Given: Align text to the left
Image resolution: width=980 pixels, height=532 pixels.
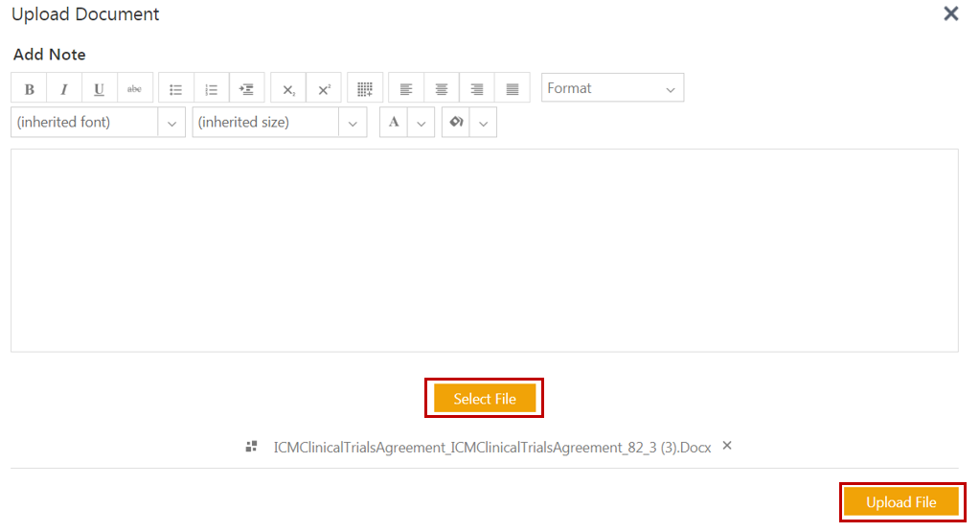Looking at the screenshot, I should (406, 89).
